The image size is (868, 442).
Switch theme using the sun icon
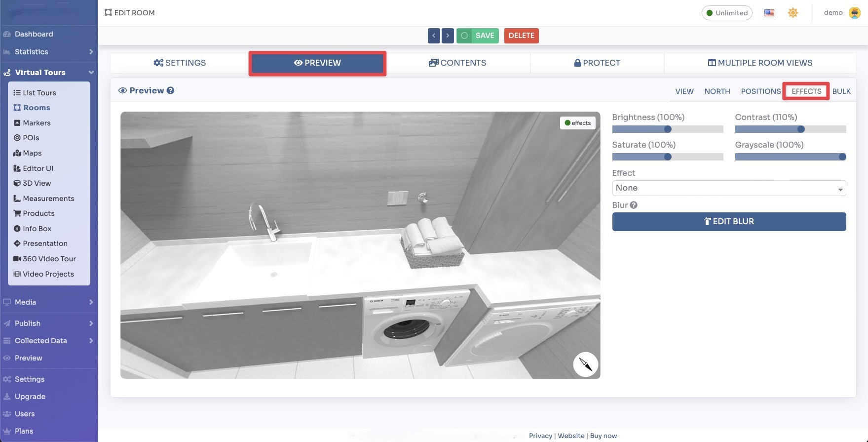793,13
